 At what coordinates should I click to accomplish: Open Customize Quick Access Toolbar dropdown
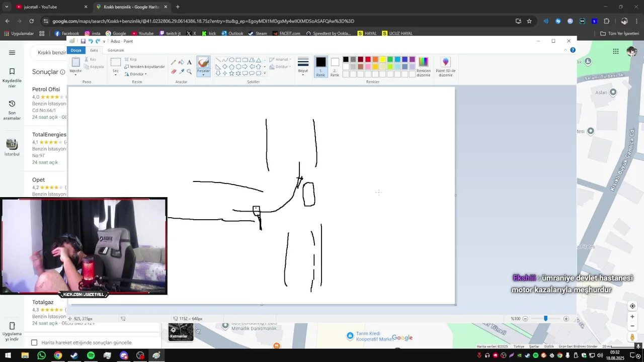pyautogui.click(x=104, y=41)
